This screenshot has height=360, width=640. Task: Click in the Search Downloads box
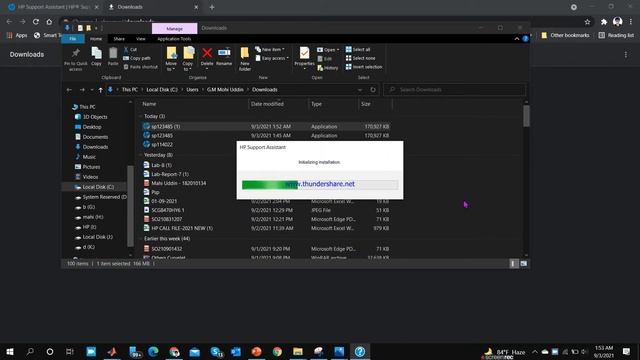455,90
